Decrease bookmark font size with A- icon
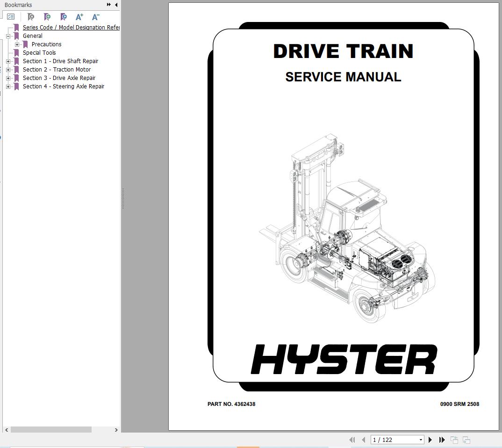 click(x=96, y=17)
